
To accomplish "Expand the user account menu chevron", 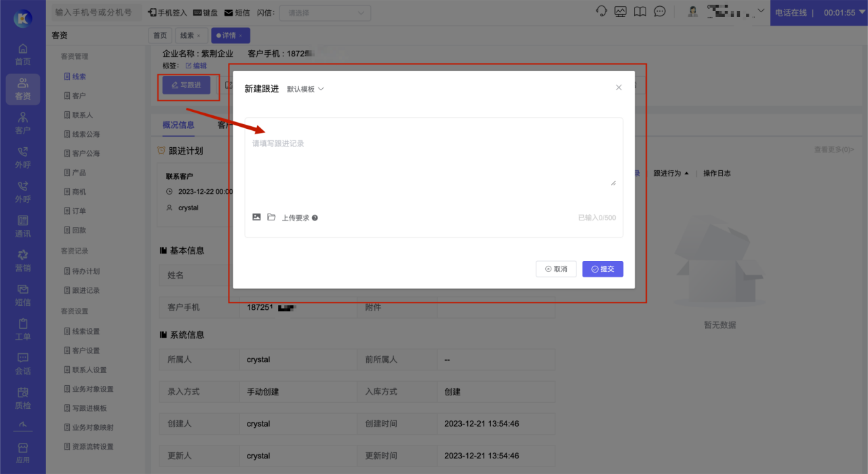I will click(x=760, y=11).
